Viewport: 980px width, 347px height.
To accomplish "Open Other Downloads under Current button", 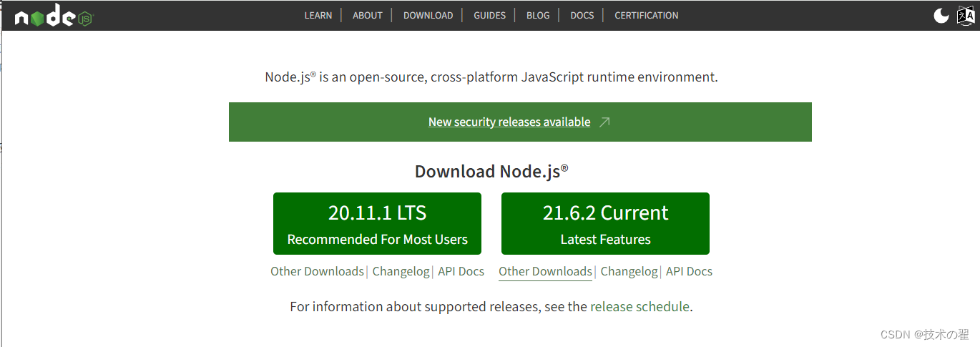I will pos(545,271).
